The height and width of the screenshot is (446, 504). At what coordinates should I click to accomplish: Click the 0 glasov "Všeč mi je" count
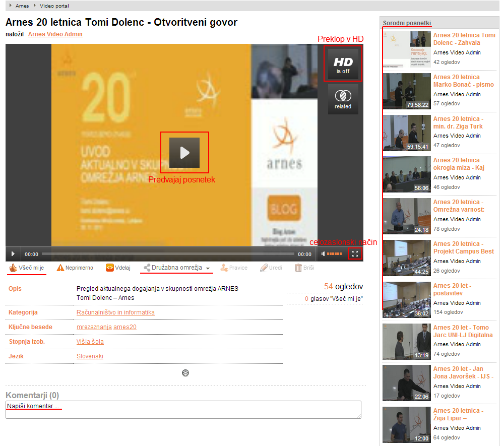point(334,299)
